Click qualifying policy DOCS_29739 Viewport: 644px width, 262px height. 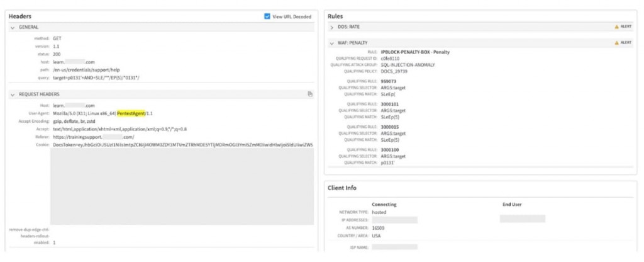tap(394, 71)
